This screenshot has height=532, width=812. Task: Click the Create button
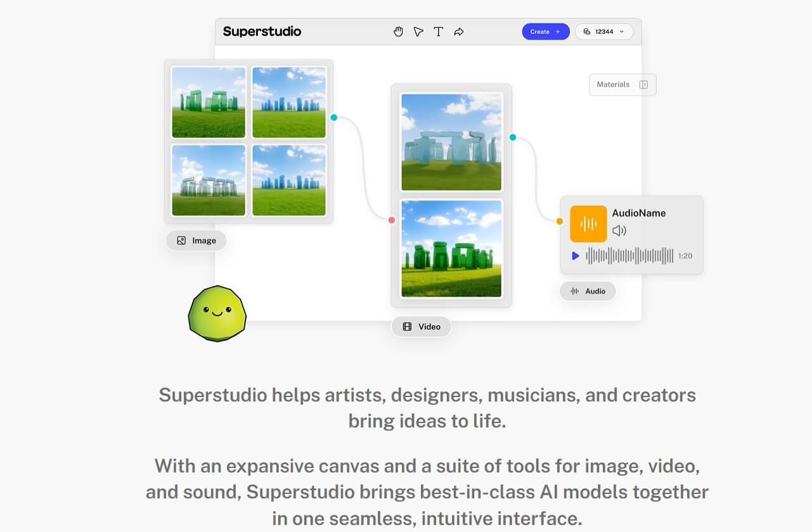[x=545, y=31]
